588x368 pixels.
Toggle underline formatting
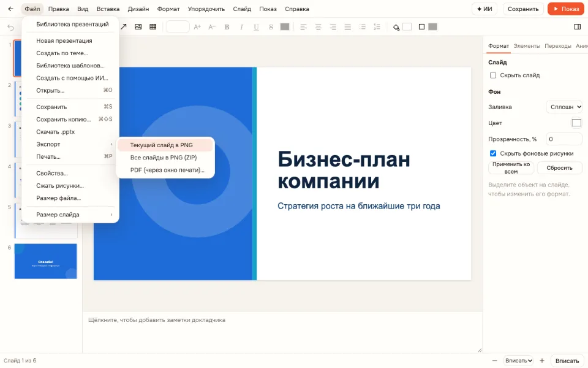pos(256,26)
